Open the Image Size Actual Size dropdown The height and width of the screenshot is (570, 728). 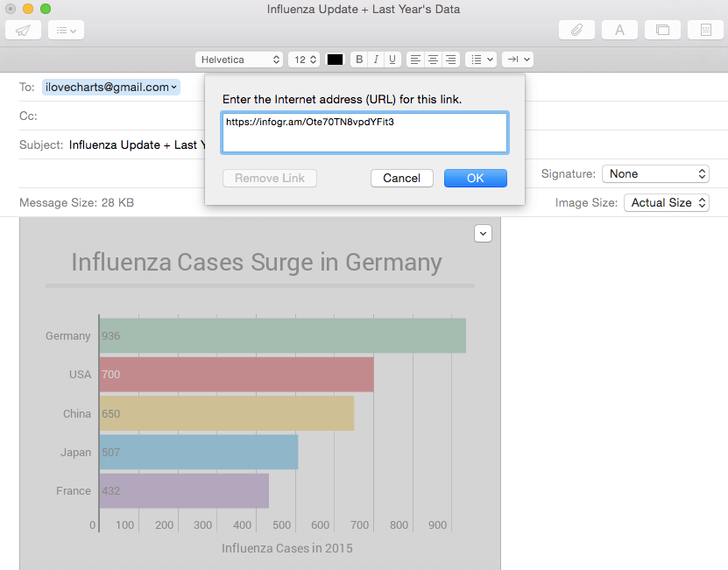point(666,202)
